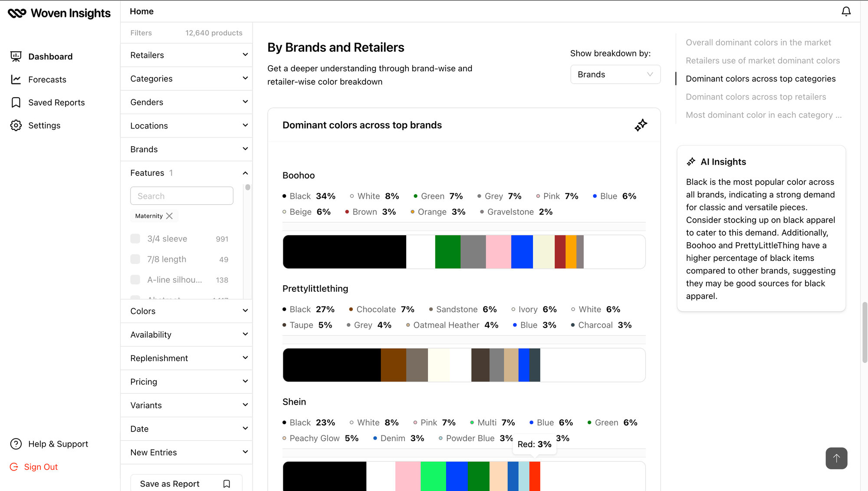The height and width of the screenshot is (491, 868).
Task: Jump to Retailers use of market dominant colors
Action: (763, 61)
